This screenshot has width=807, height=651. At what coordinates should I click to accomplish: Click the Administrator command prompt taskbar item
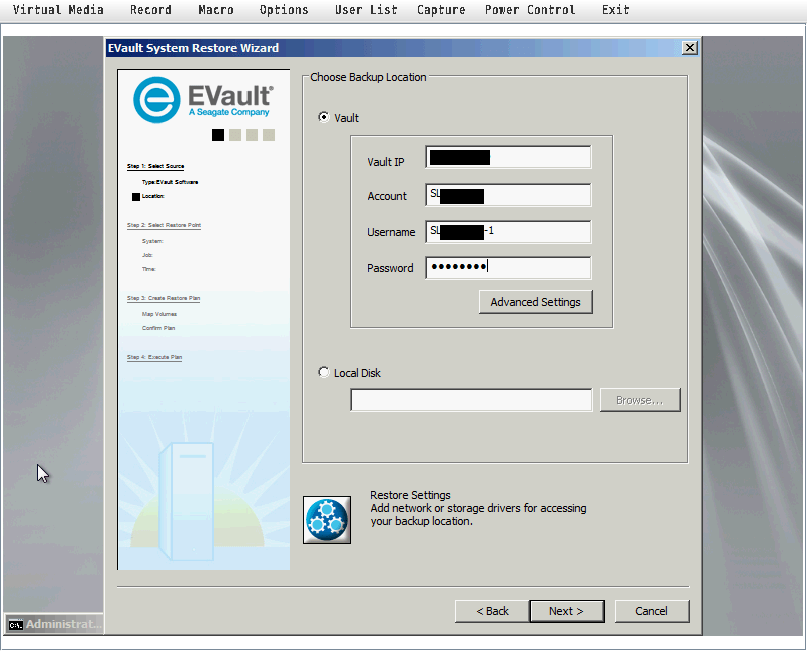pos(54,624)
